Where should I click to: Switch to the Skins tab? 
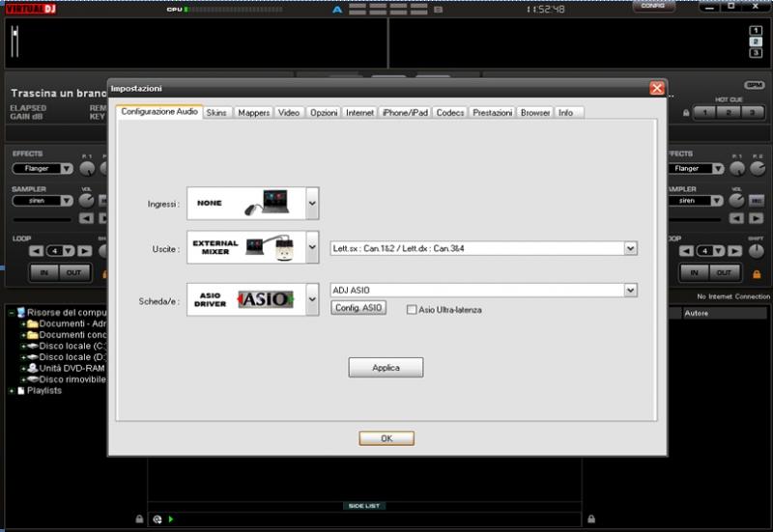(x=216, y=113)
